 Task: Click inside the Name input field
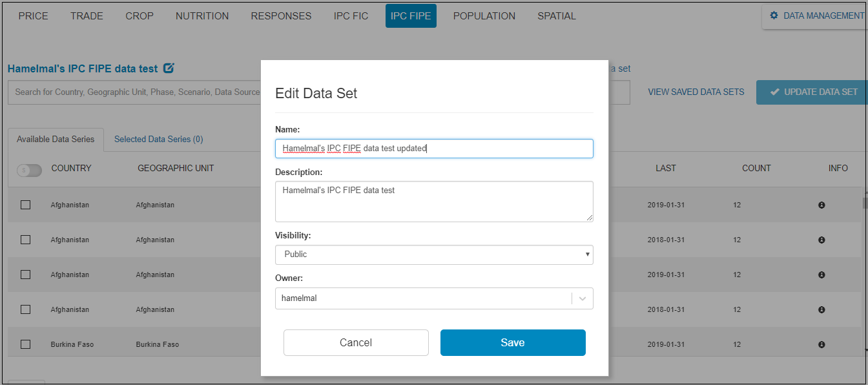pyautogui.click(x=434, y=148)
